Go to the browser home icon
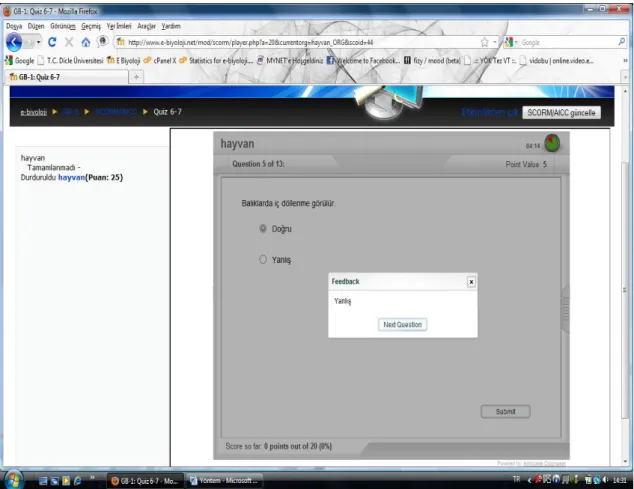 coord(86,42)
